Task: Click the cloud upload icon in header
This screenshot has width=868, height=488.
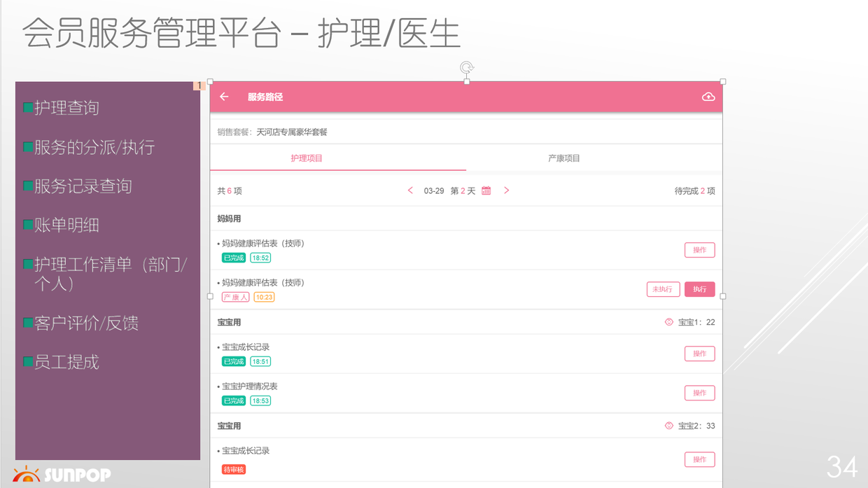Action: (708, 97)
